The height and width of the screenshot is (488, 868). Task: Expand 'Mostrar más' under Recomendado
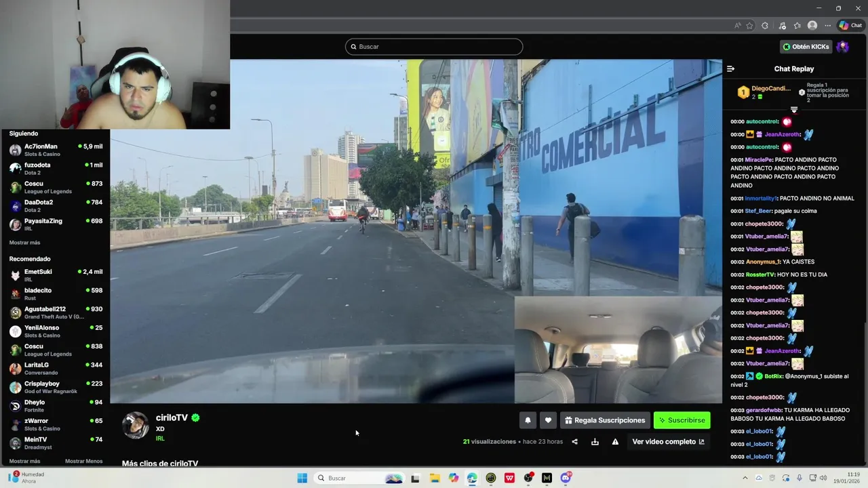coord(24,462)
